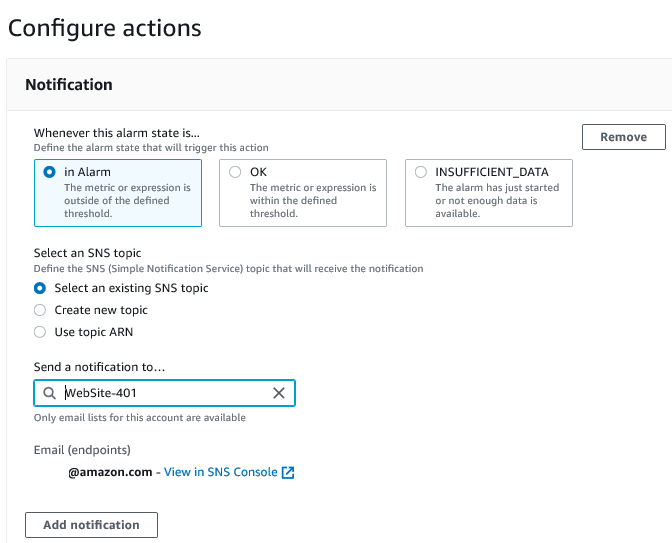The image size is (672, 543).
Task: Click the magnifier icon in the notification search box
Action: pyautogui.click(x=49, y=393)
